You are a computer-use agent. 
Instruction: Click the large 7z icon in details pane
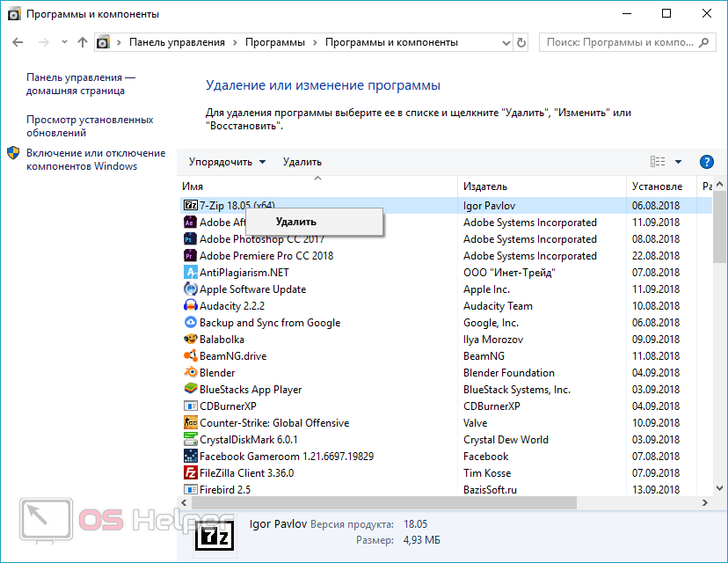click(x=214, y=537)
